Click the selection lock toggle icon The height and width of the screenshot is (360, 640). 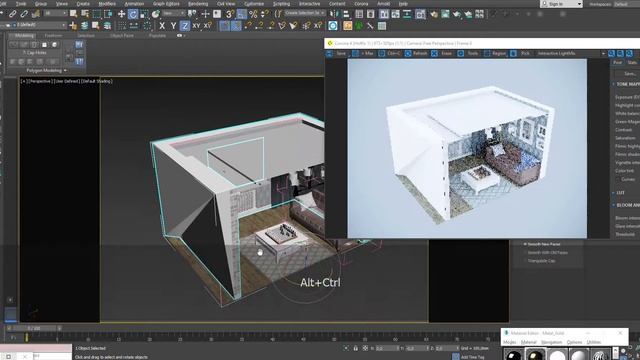click(356, 348)
